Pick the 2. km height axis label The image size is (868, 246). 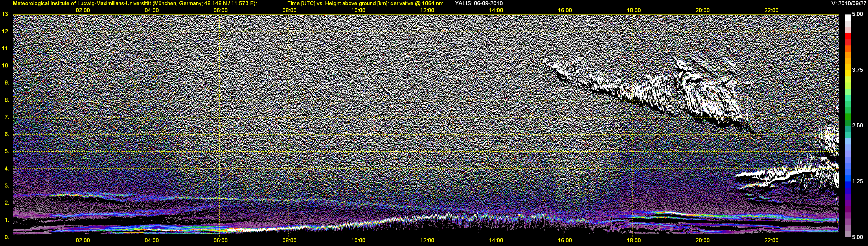[x=7, y=203]
